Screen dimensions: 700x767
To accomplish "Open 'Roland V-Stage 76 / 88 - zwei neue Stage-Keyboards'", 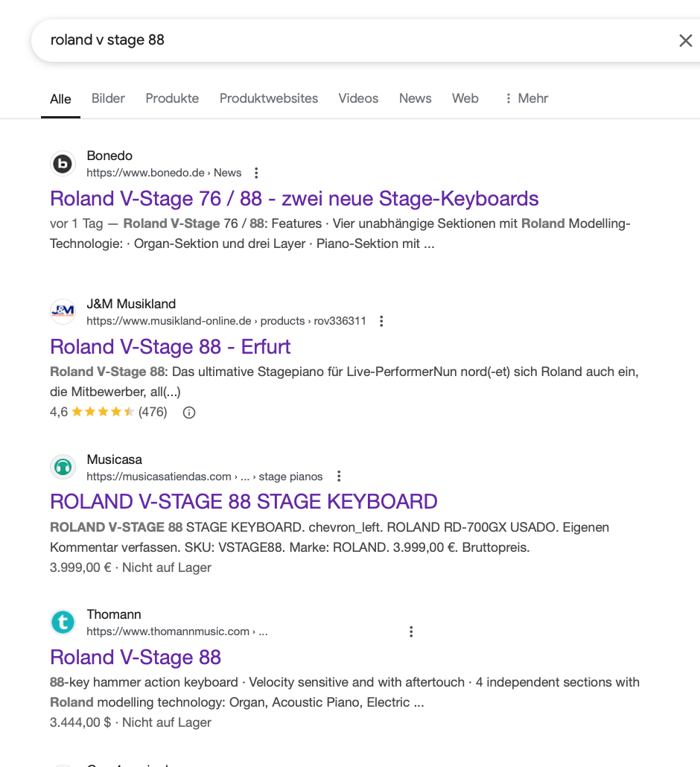I will coord(294,199).
